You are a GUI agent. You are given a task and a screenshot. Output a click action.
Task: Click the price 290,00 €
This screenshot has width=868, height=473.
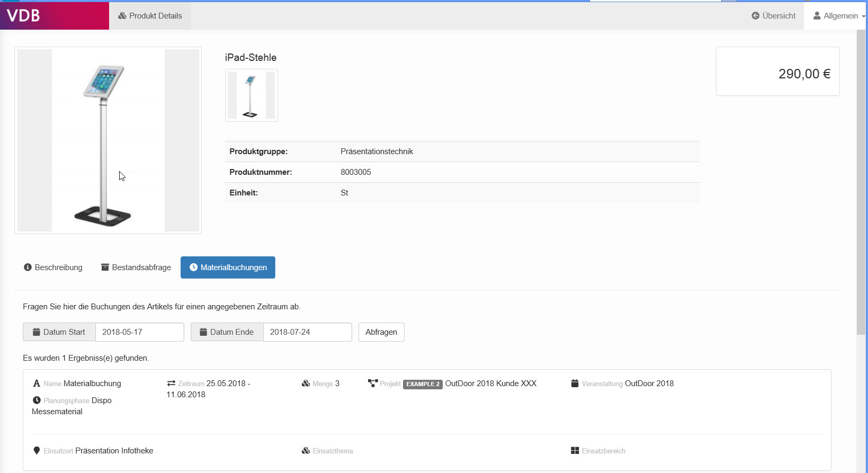[804, 74]
